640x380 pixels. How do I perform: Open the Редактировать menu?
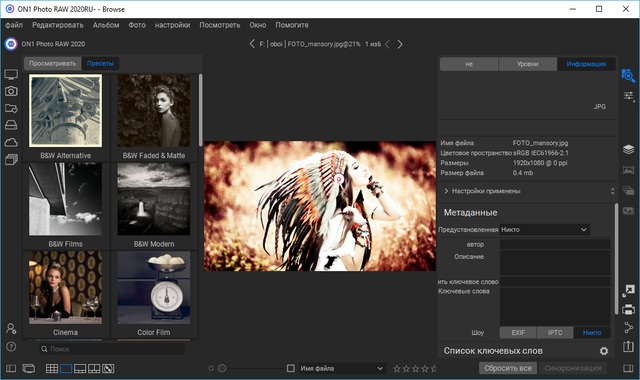coord(58,25)
